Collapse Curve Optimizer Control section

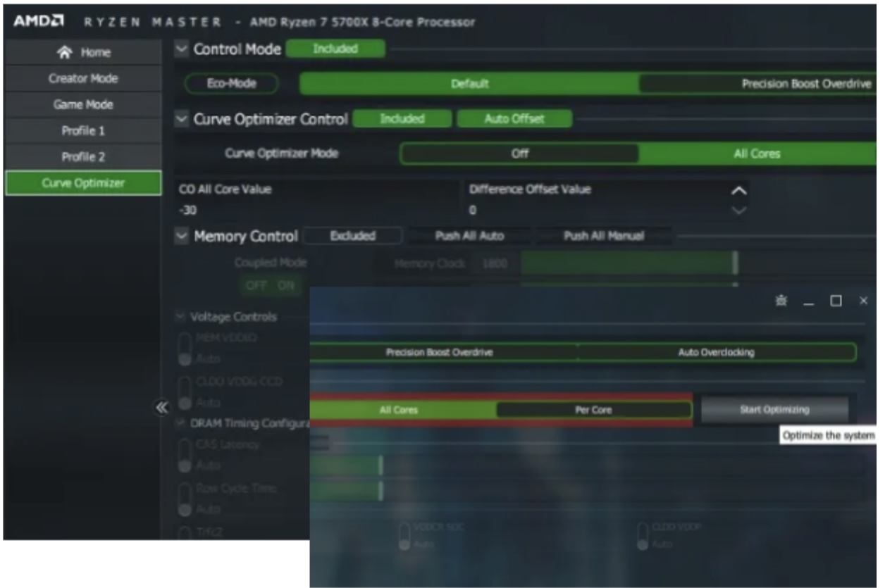click(182, 119)
